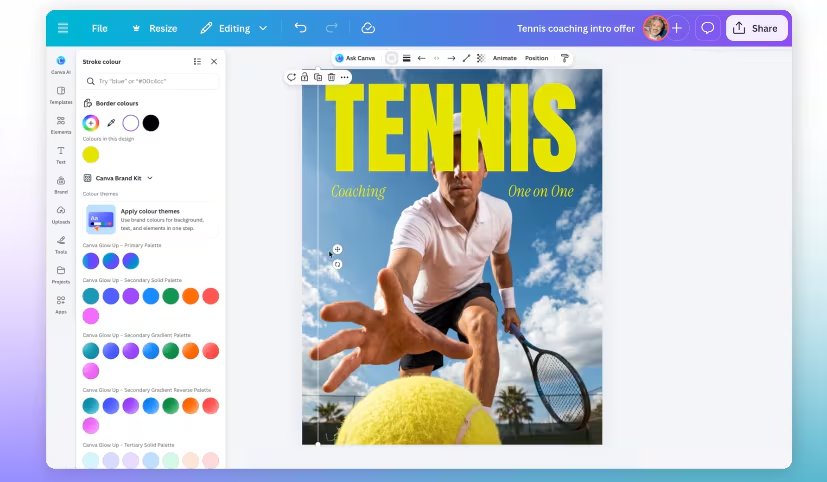This screenshot has width=827, height=482.
Task: Select the eyedropper colour picker
Action: (111, 123)
